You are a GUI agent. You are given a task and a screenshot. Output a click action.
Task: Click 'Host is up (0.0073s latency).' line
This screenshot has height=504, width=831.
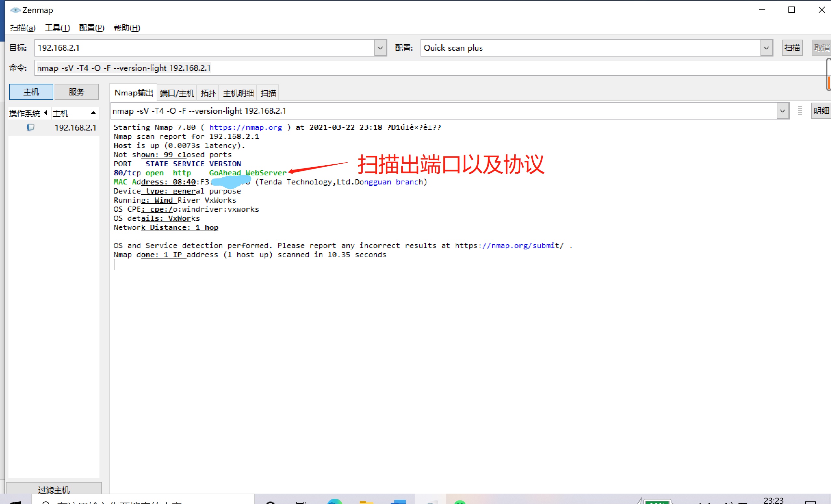pyautogui.click(x=179, y=145)
